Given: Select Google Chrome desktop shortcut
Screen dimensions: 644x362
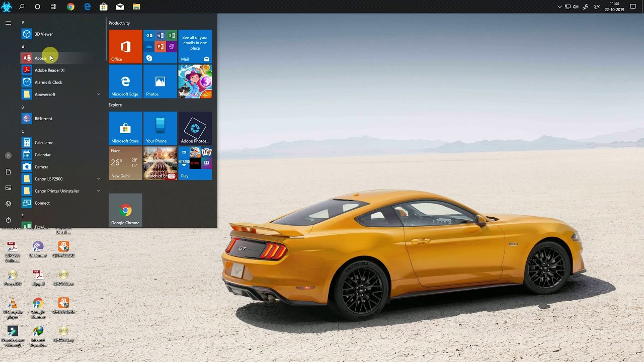Looking at the screenshot, I should point(38,309).
